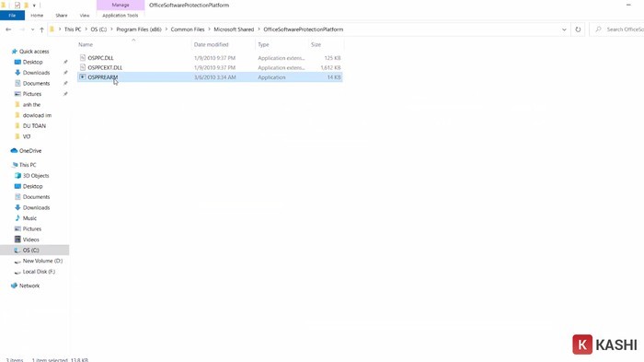Viewport: 644px width, 362px height.
Task: Minimize the File Explorer window
Action: pyautogui.click(x=628, y=5)
